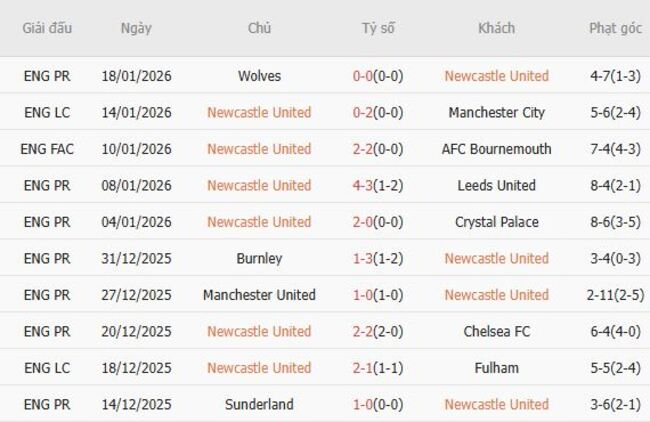Open the Burnley team link
Viewport: 650px width, 422px height.
coord(259,258)
